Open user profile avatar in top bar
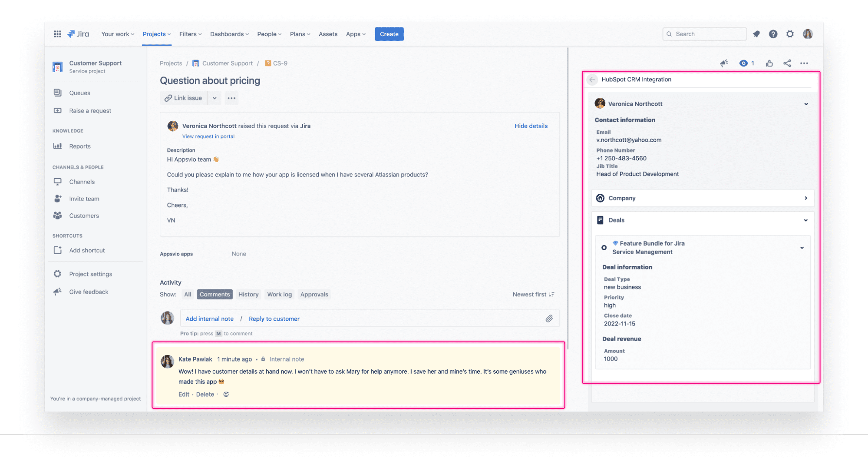Image resolution: width=868 pixels, height=461 pixels. (808, 34)
